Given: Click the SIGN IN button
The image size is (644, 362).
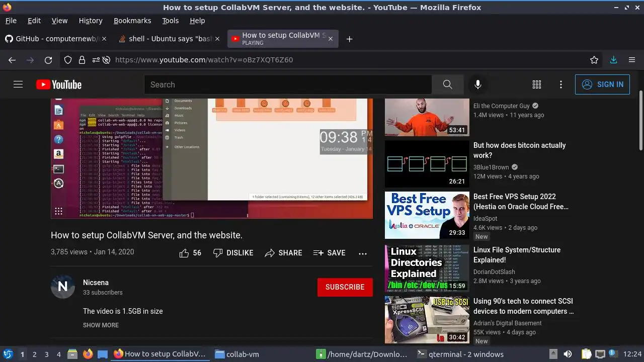Looking at the screenshot, I should click(x=602, y=84).
